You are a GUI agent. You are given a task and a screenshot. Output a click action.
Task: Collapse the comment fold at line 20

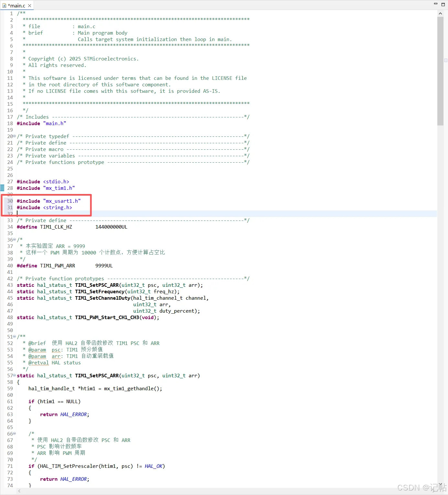(14, 136)
